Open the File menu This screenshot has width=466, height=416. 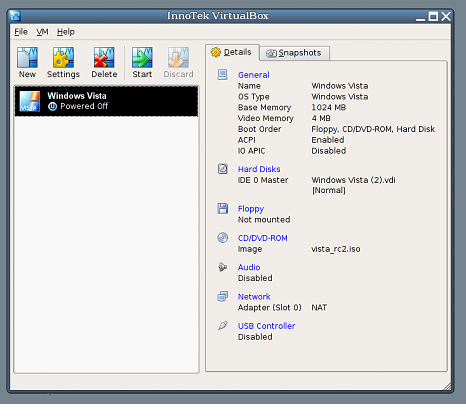[x=21, y=32]
